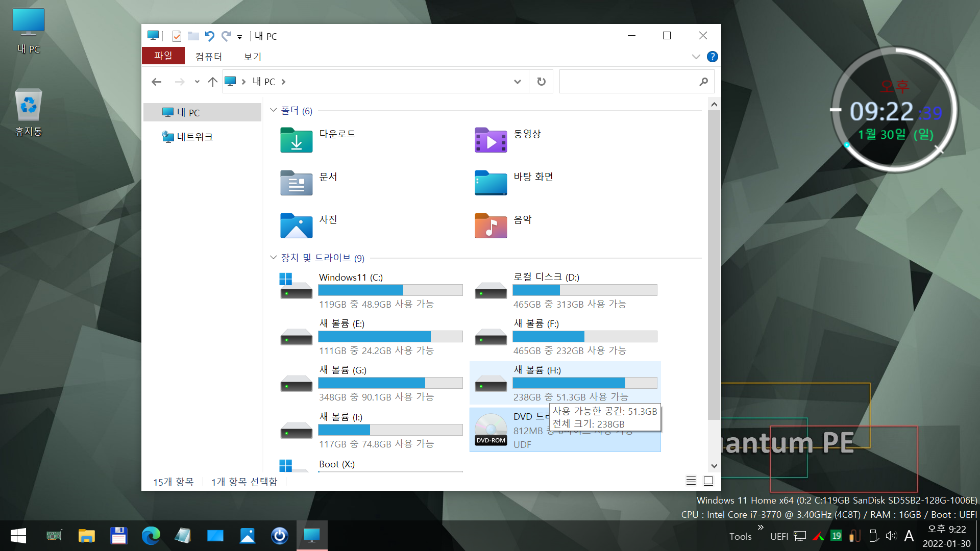Click the scrollbar down arrow

coord(714,465)
